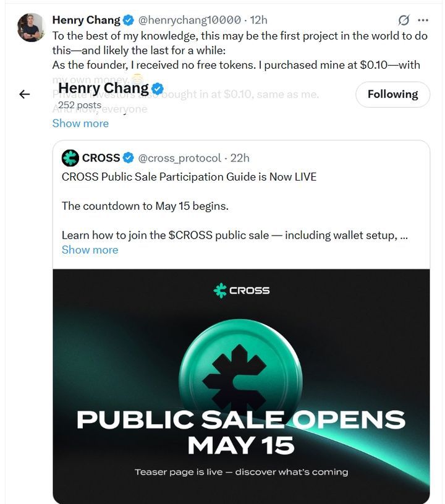Screen dimensions: 445x504
Task: Click the CROSS display name in quoted post
Action: point(101,158)
